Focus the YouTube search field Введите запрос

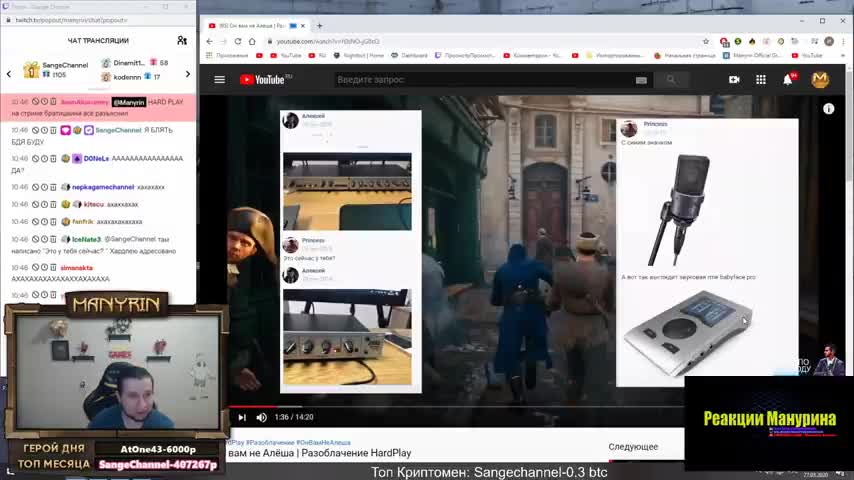tap(484, 80)
